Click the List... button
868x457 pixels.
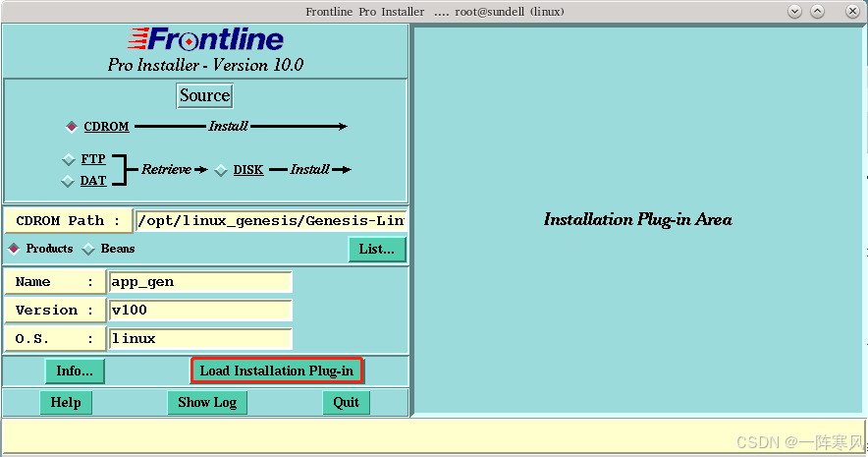point(377,250)
